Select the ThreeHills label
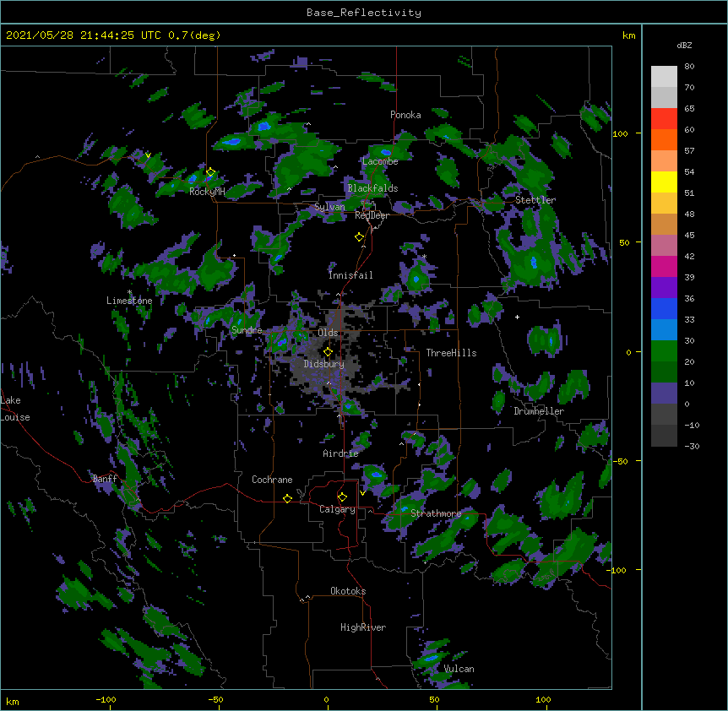Image resolution: width=728 pixels, height=711 pixels. click(451, 353)
